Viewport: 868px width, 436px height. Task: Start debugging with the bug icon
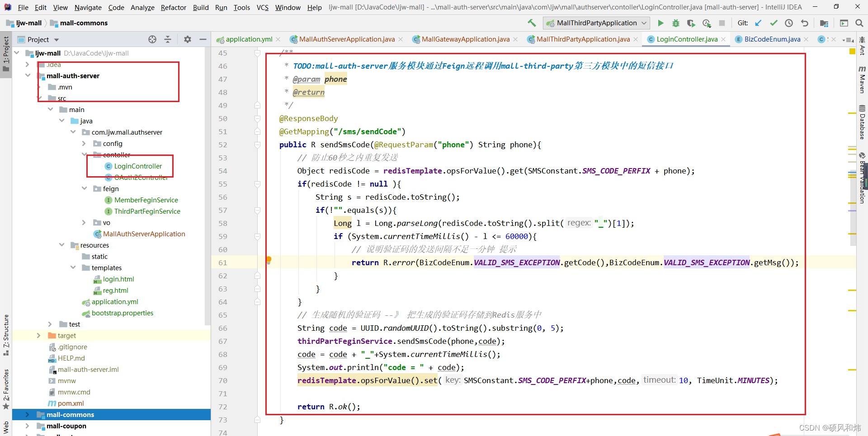(676, 23)
